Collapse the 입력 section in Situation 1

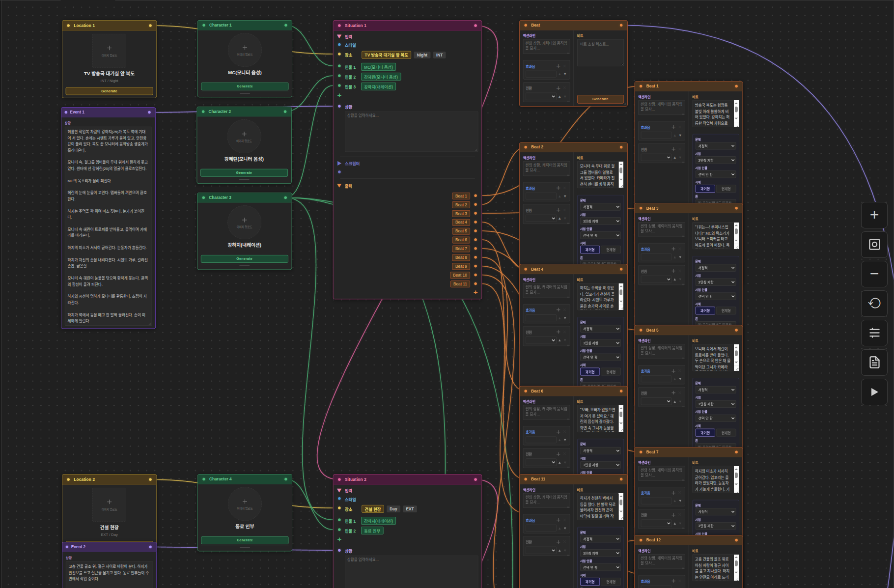(x=339, y=36)
